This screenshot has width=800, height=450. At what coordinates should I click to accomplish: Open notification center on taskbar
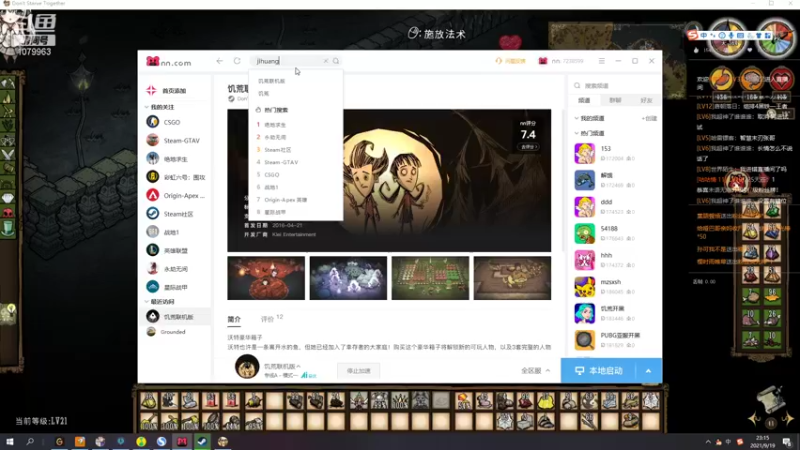coord(787,442)
